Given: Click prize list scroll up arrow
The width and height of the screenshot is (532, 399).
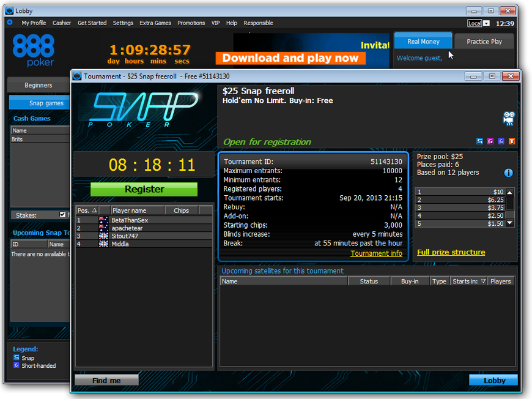Looking at the screenshot, I should click(x=509, y=192).
